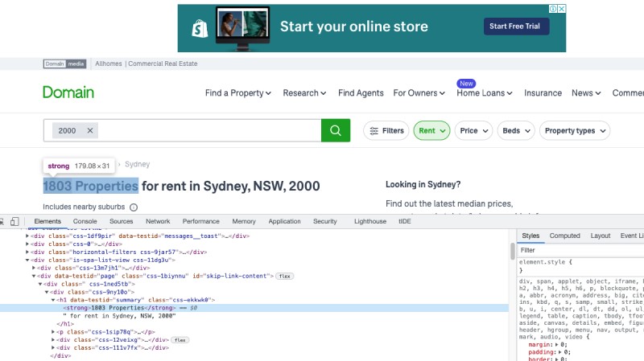Viewport: 644px width, 361px height.
Task: Click the Shopify bag logo in ad
Action: [200, 29]
